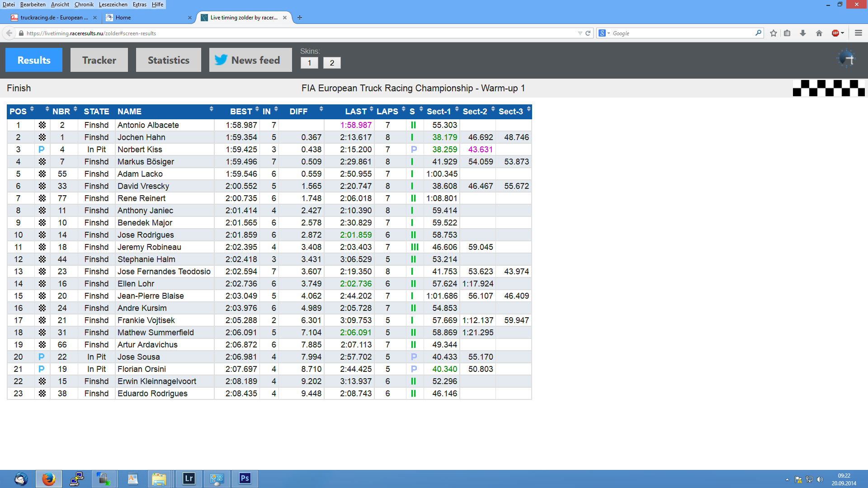The width and height of the screenshot is (868, 488).
Task: Click the search magnifier icon
Action: click(x=758, y=33)
